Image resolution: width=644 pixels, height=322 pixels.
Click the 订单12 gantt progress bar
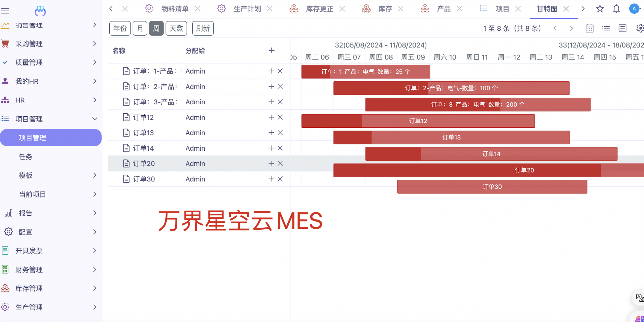[x=418, y=121]
